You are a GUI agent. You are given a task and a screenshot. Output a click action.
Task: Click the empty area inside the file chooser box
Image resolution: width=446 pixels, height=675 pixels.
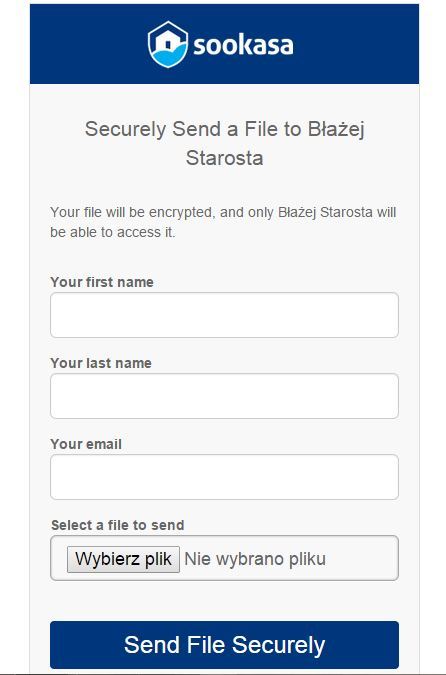(362, 558)
